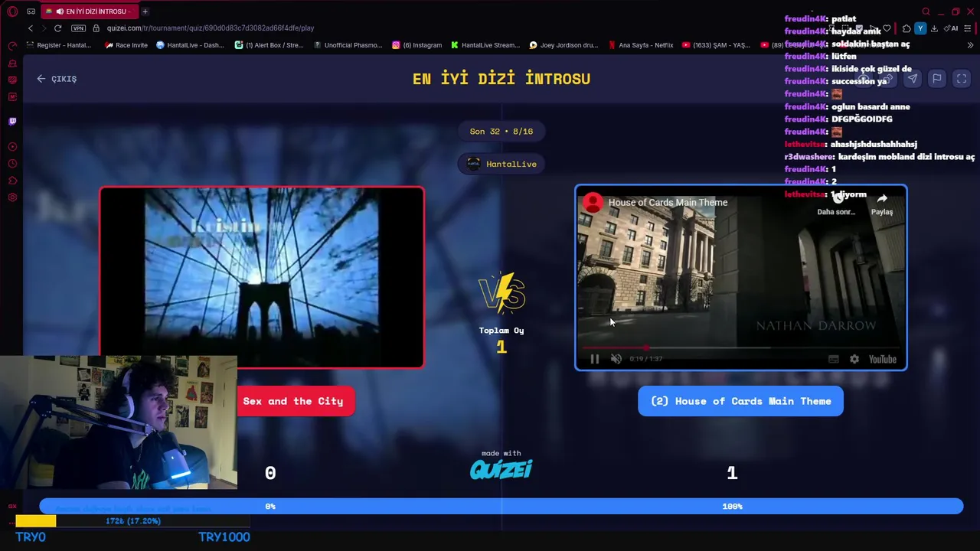Open the ŞAM - YAŞ YouTube bookmark
Screen dimensions: 980x551
click(x=717, y=45)
